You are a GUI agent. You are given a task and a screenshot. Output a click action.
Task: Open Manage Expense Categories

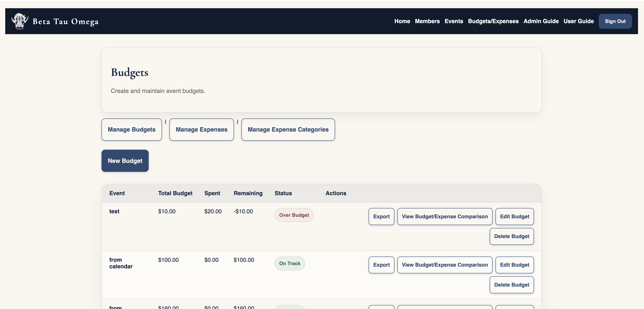[x=288, y=129]
